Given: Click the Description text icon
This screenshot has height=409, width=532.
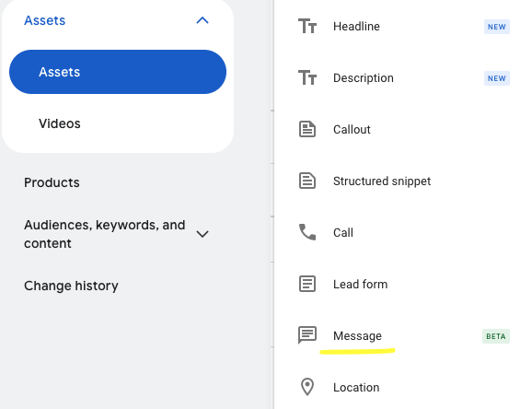Looking at the screenshot, I should [x=307, y=77].
